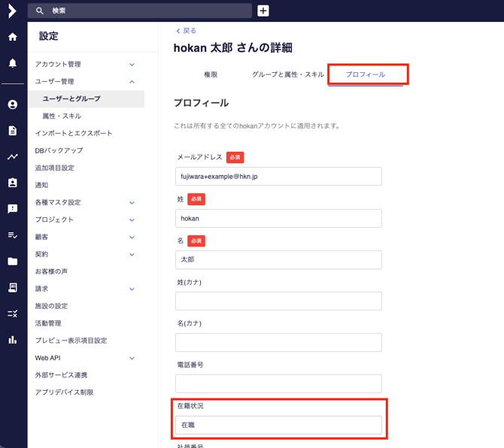Switch to the グループと属性・スキル tab
Viewport: 504px width, 448px height.
288,75
